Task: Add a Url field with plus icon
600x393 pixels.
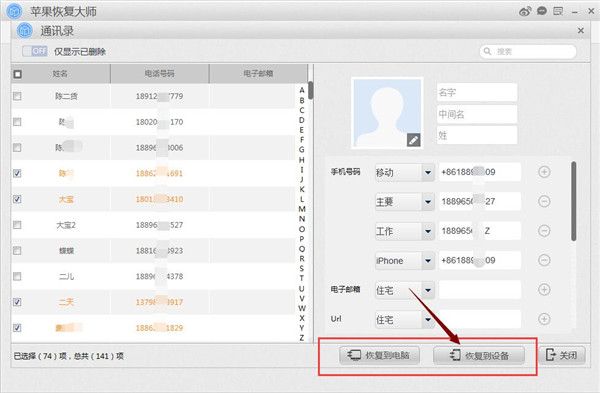Action: click(x=544, y=319)
